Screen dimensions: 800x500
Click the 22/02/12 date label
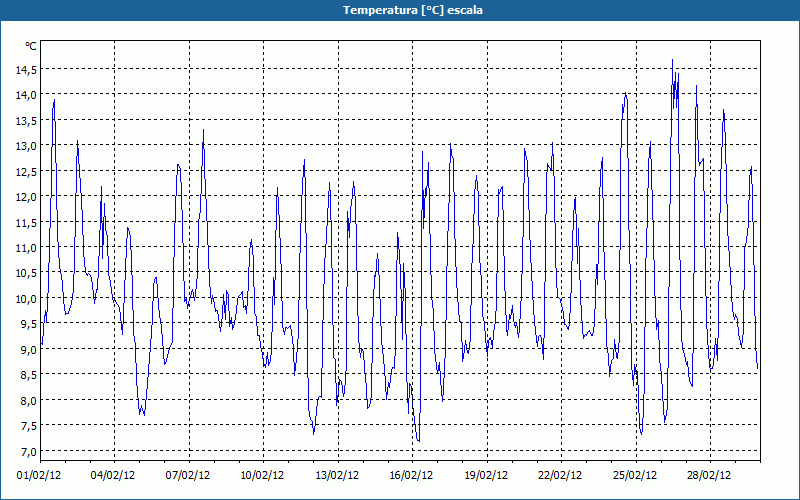click(x=560, y=475)
